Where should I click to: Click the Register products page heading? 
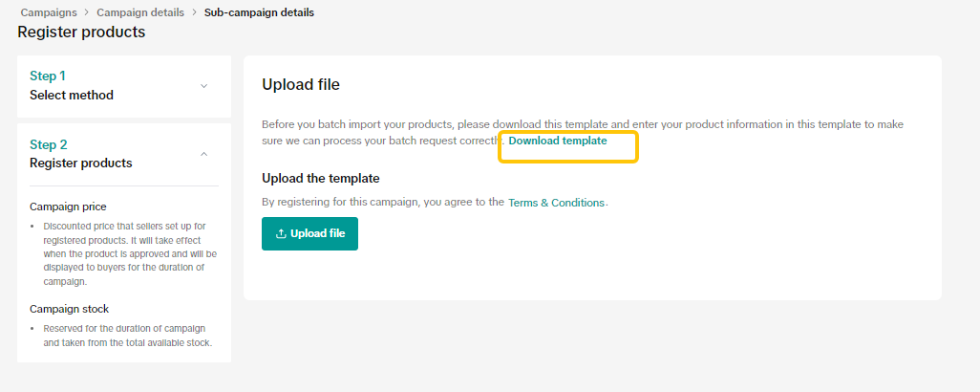(x=81, y=33)
